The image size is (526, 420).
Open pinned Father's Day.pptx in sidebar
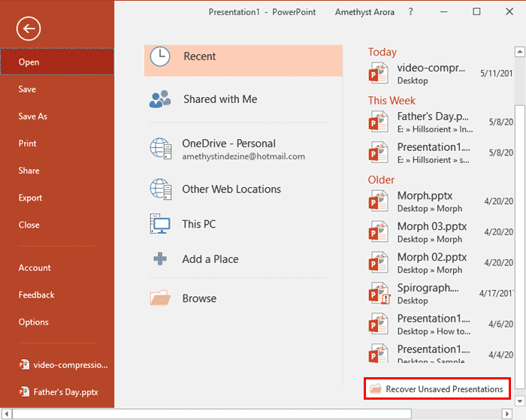click(x=57, y=391)
